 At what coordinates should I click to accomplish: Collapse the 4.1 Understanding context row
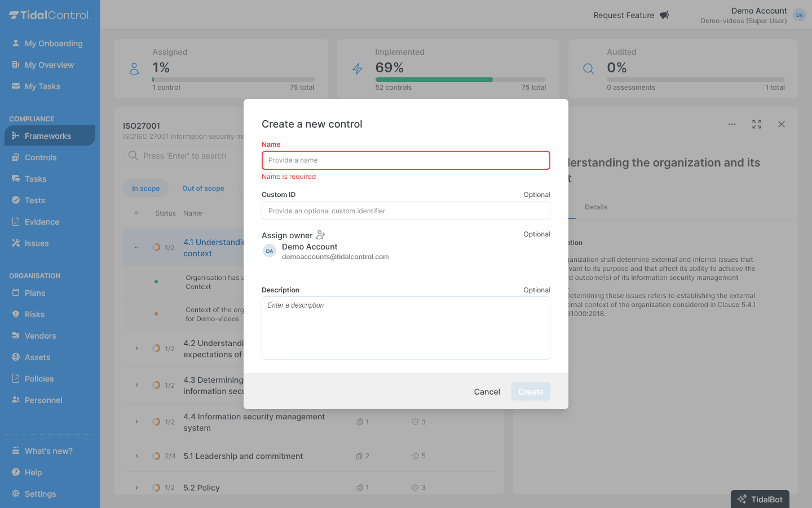[x=136, y=247]
